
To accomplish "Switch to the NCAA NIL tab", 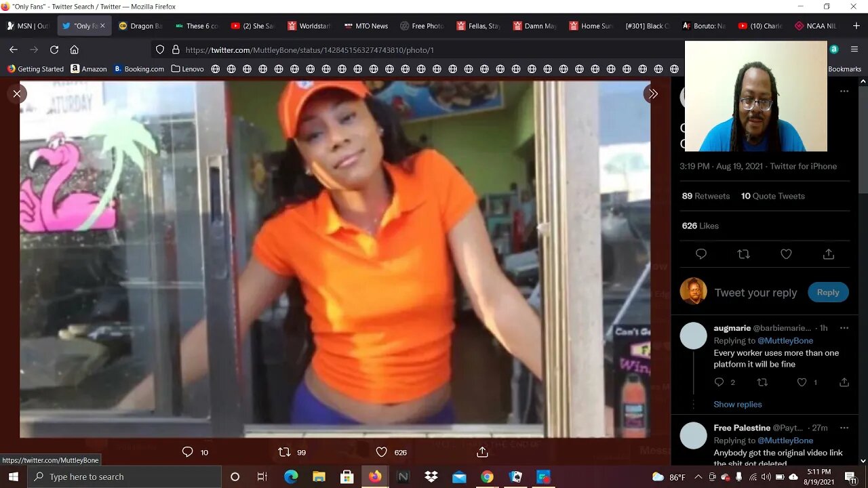I will click(816, 26).
